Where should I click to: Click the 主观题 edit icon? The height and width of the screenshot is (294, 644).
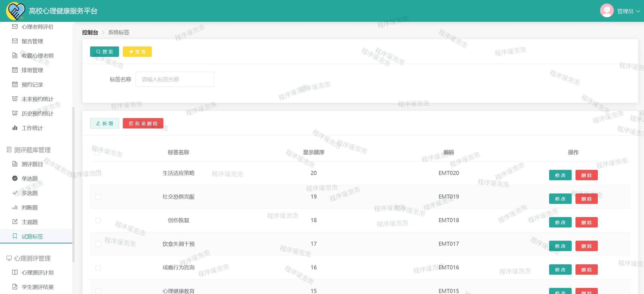coord(15,222)
